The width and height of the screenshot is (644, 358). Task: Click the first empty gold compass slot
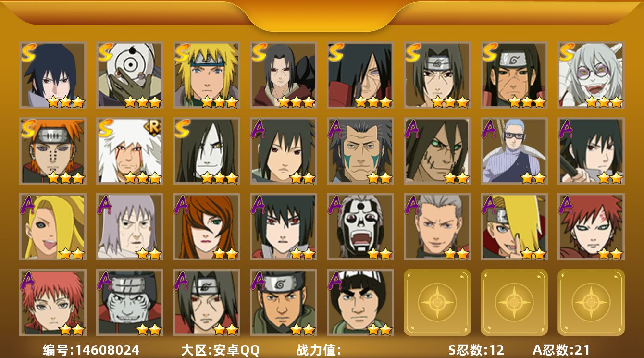tap(437, 302)
